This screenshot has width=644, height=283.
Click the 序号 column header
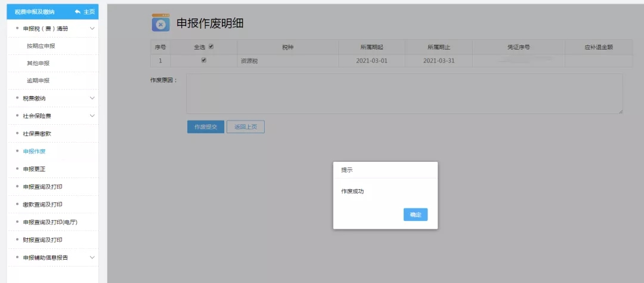160,47
